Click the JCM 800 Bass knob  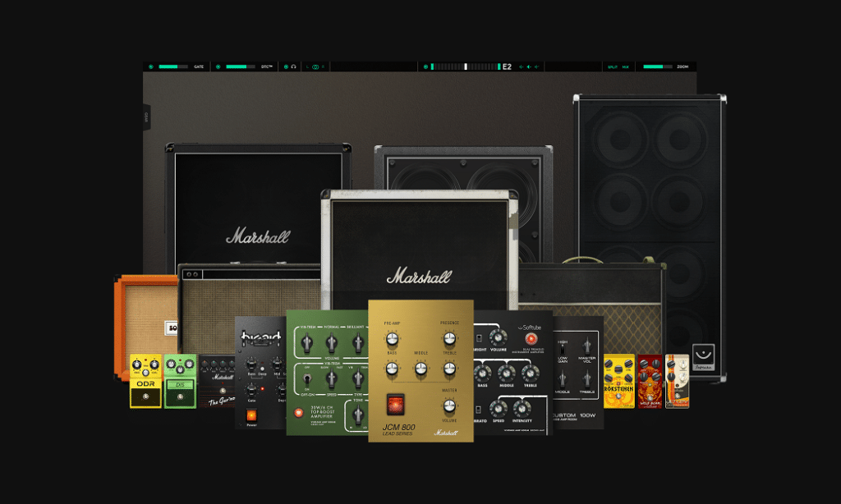[x=392, y=369]
